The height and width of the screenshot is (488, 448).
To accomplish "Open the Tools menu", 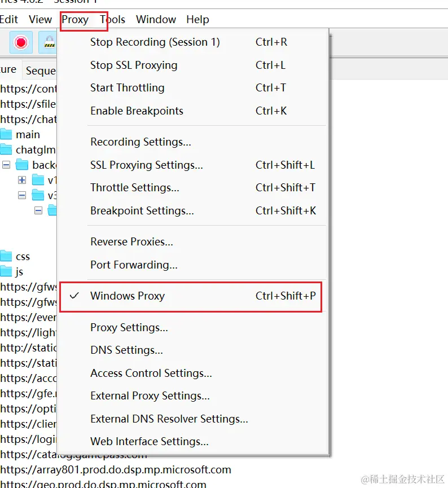I will point(112,19).
